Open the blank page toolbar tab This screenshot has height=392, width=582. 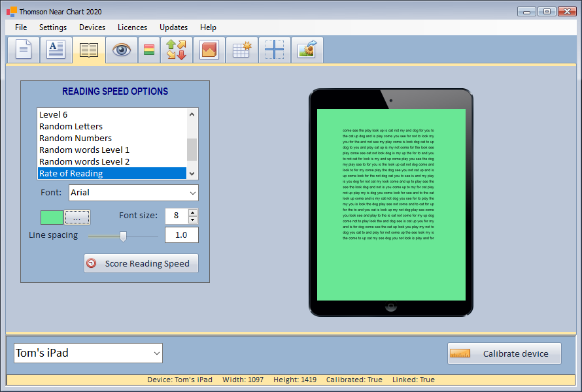pos(23,50)
